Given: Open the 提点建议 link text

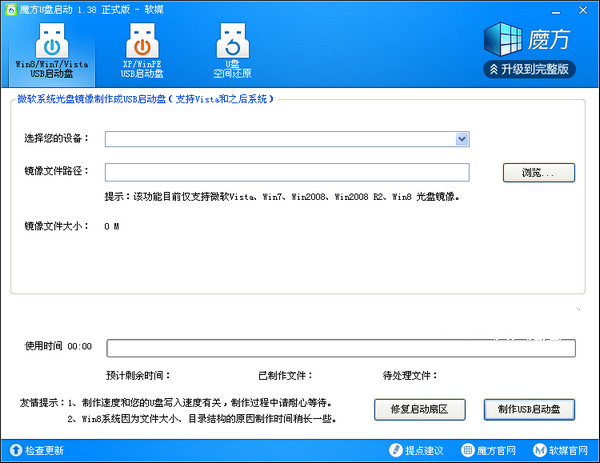Looking at the screenshot, I should coord(424,450).
